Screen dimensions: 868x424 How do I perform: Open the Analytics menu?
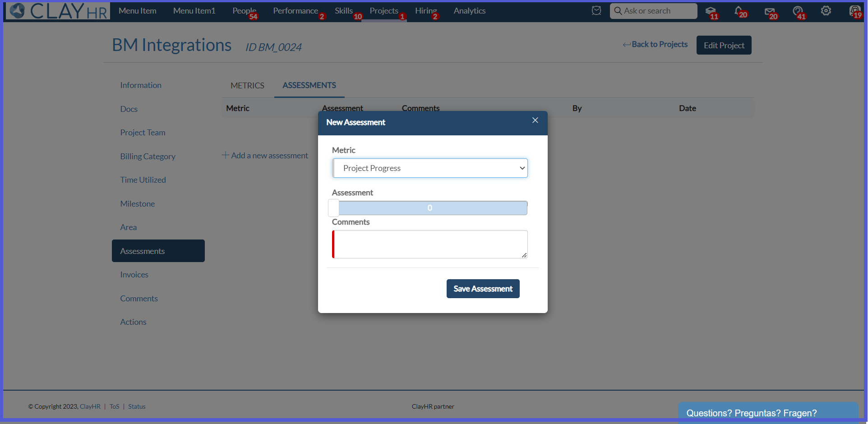pyautogui.click(x=470, y=11)
